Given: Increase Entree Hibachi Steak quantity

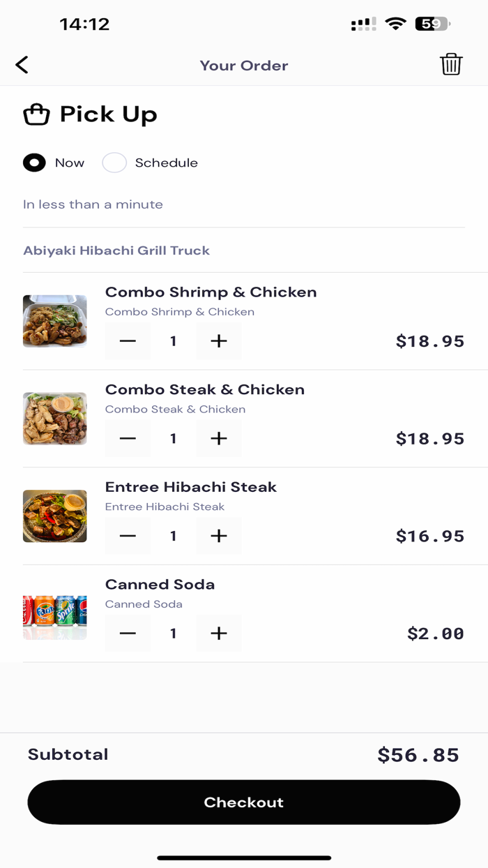Looking at the screenshot, I should click(219, 536).
